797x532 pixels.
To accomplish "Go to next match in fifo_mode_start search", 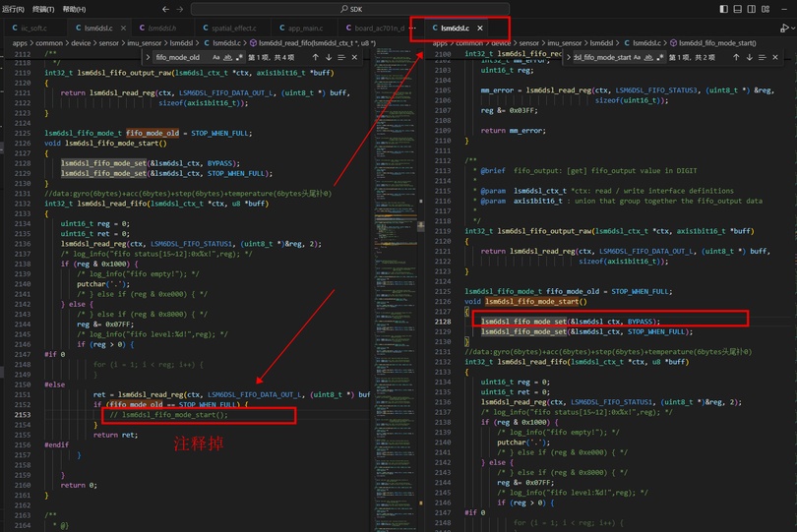I will (749, 57).
